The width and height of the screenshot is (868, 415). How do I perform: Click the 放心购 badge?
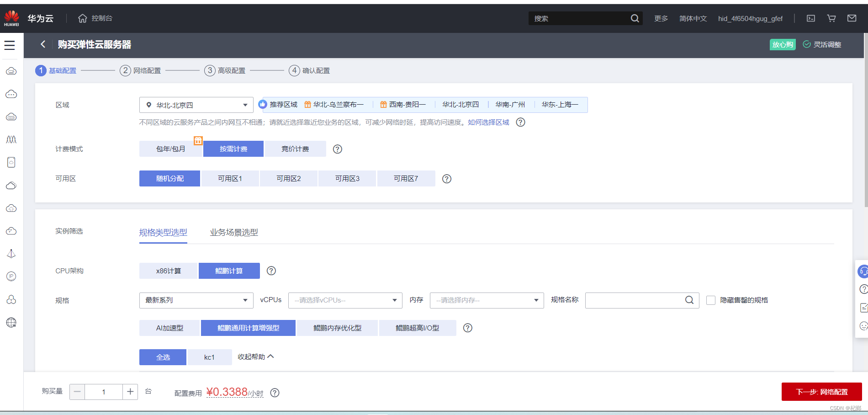[783, 44]
